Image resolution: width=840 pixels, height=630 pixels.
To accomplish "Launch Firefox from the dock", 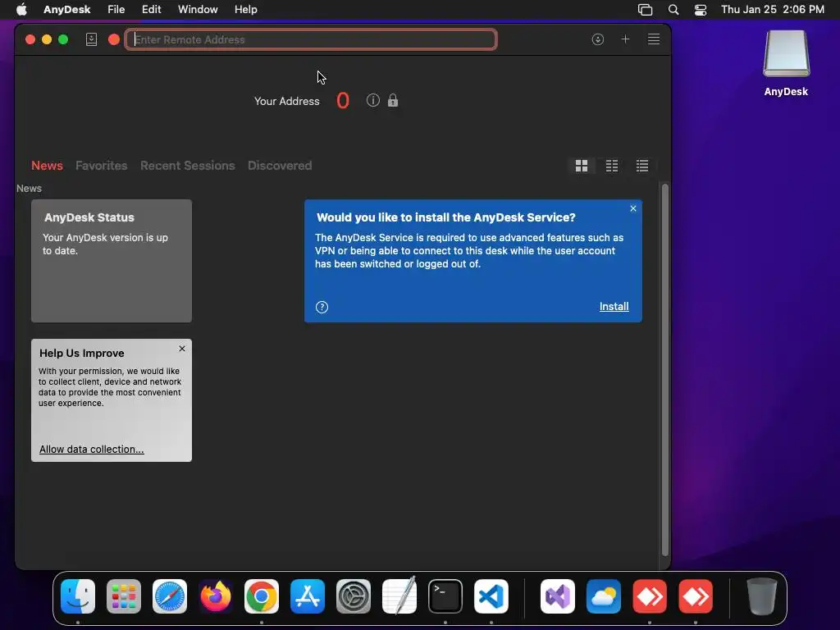I will point(216,596).
